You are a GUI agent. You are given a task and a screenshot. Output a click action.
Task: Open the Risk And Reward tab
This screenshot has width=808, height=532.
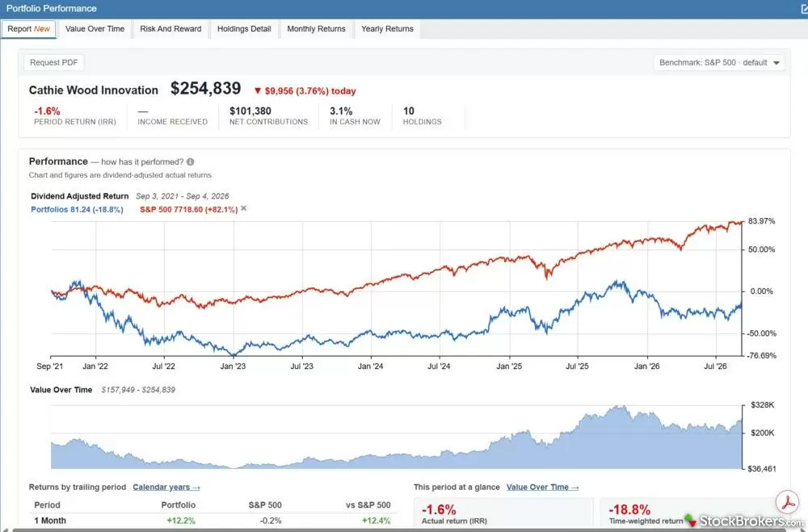coord(170,29)
